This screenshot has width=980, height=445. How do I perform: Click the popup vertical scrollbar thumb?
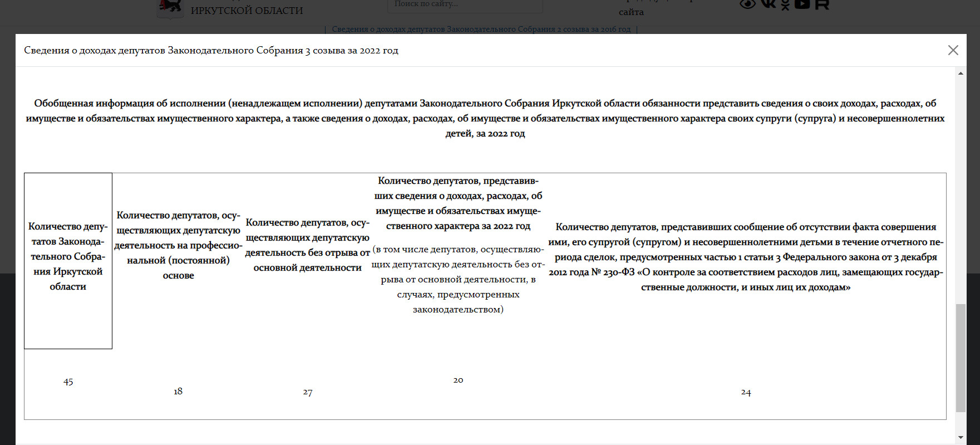(x=961, y=358)
